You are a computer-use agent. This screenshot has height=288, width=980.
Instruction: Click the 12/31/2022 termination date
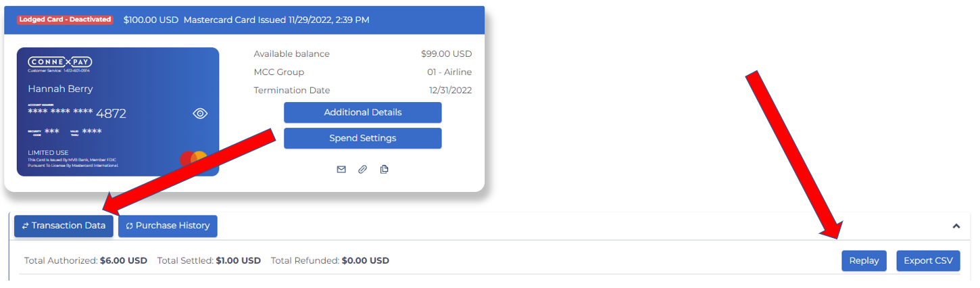[x=450, y=91]
